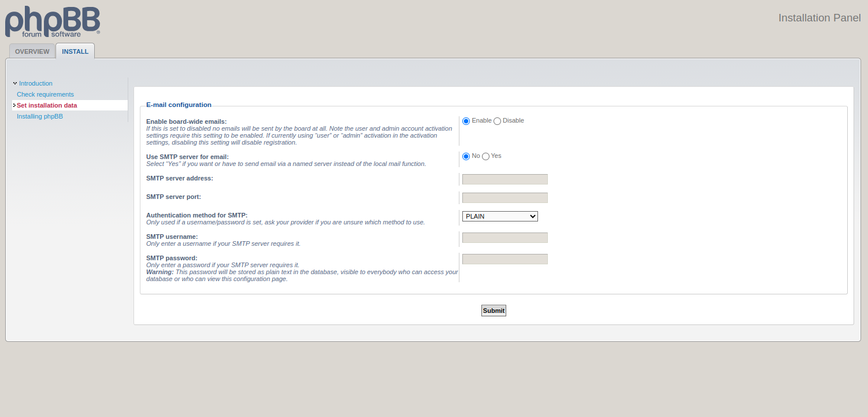Go to Check requirements step
Image resolution: width=868 pixels, height=417 pixels.
[45, 94]
